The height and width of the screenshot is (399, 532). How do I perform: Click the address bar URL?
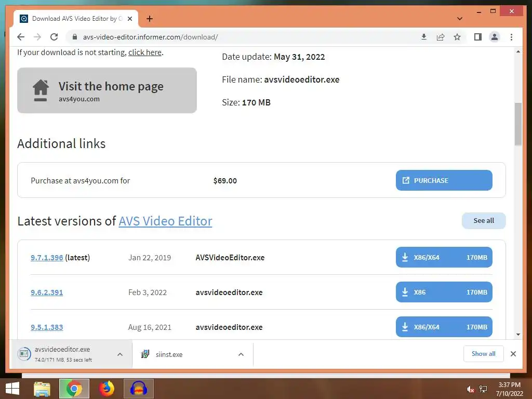coord(150,37)
